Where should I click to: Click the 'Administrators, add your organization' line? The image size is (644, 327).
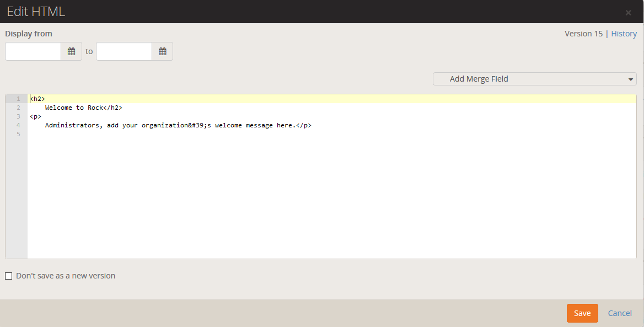tap(178, 125)
